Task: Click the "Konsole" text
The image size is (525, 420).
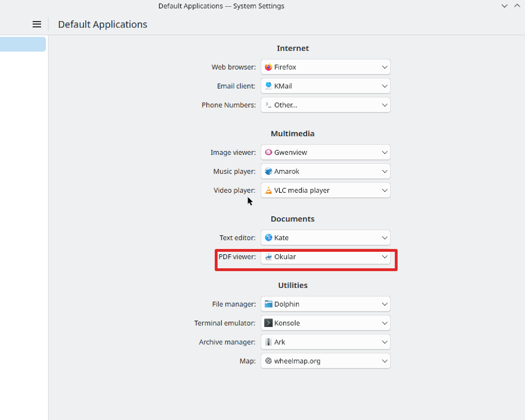Action: point(287,323)
